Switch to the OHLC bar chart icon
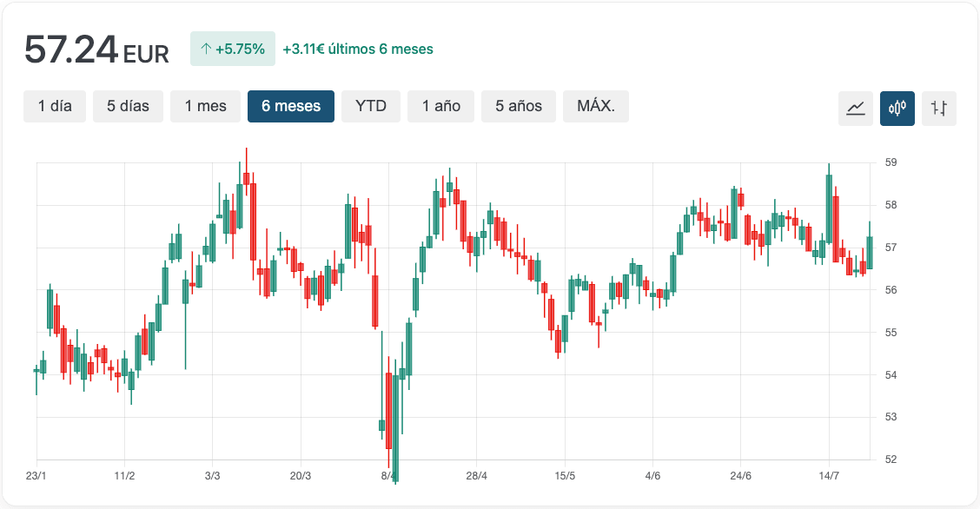The image size is (980, 509). tap(939, 109)
